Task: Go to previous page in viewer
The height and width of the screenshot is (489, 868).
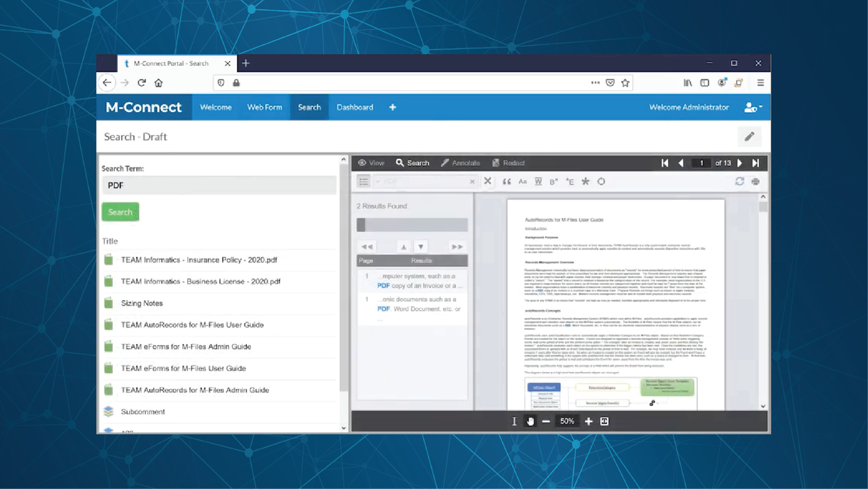Action: click(x=681, y=163)
